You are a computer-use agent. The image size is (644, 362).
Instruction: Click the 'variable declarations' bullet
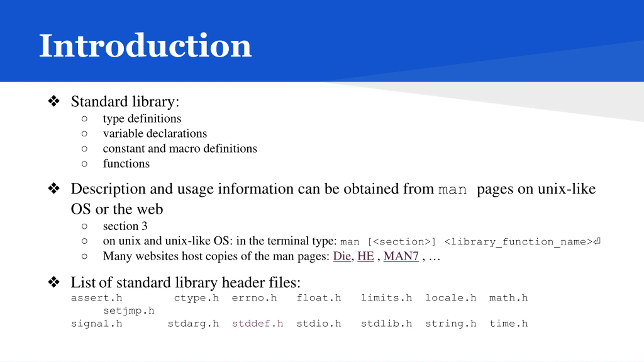coord(155,133)
